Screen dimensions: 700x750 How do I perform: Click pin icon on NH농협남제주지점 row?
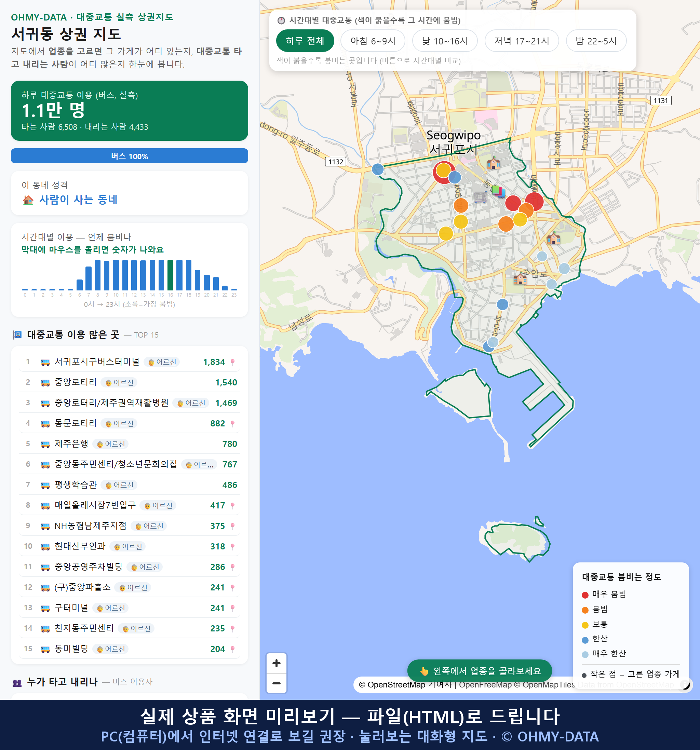click(x=232, y=526)
